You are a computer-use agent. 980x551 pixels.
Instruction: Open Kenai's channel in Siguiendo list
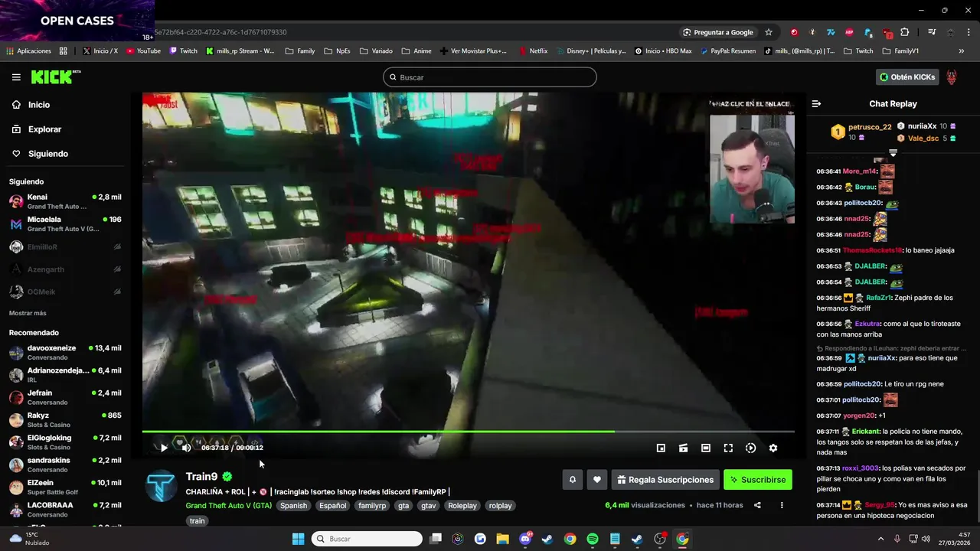(x=65, y=201)
